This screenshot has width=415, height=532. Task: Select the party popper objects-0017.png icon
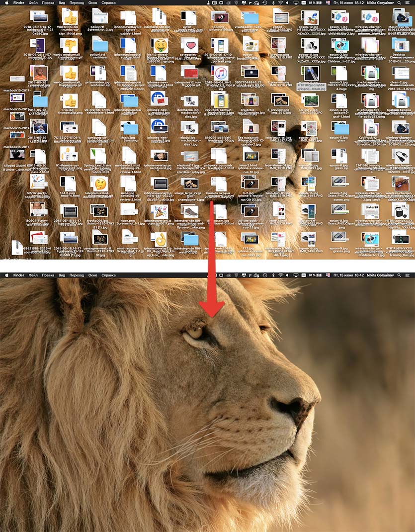tap(160, 212)
